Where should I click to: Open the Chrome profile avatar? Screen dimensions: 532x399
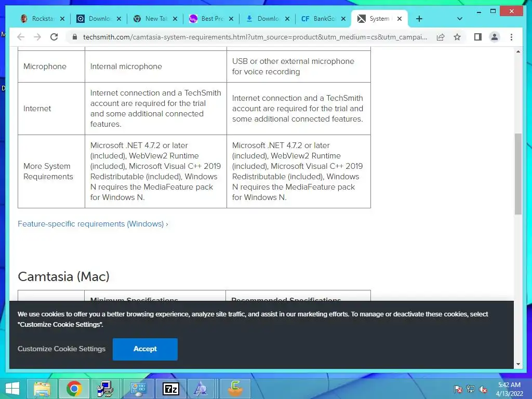pos(495,37)
